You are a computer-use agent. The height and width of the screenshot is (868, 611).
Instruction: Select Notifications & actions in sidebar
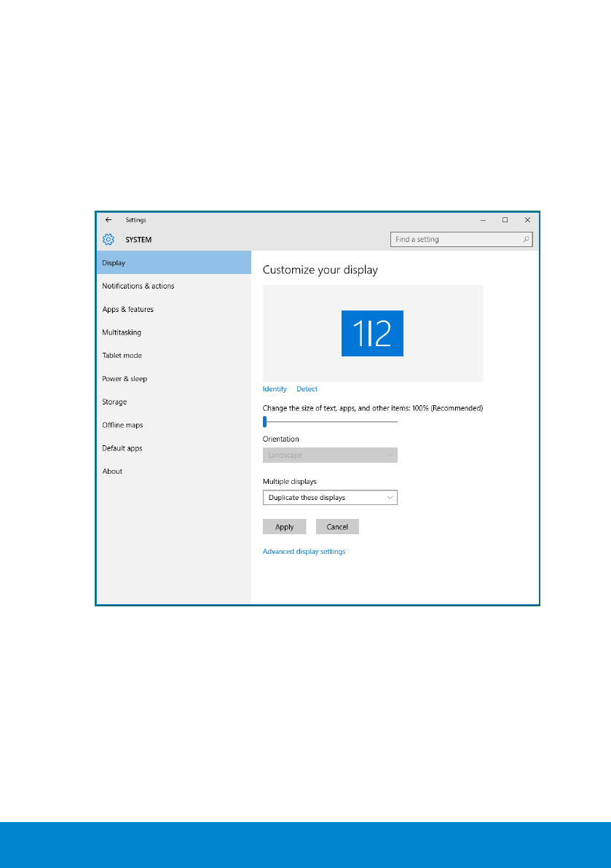[138, 286]
